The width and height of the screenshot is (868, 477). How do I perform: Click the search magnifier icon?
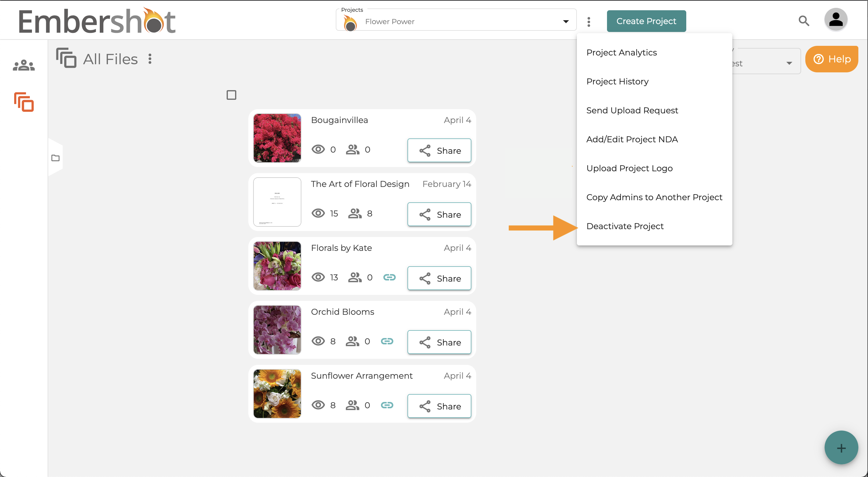click(x=804, y=21)
